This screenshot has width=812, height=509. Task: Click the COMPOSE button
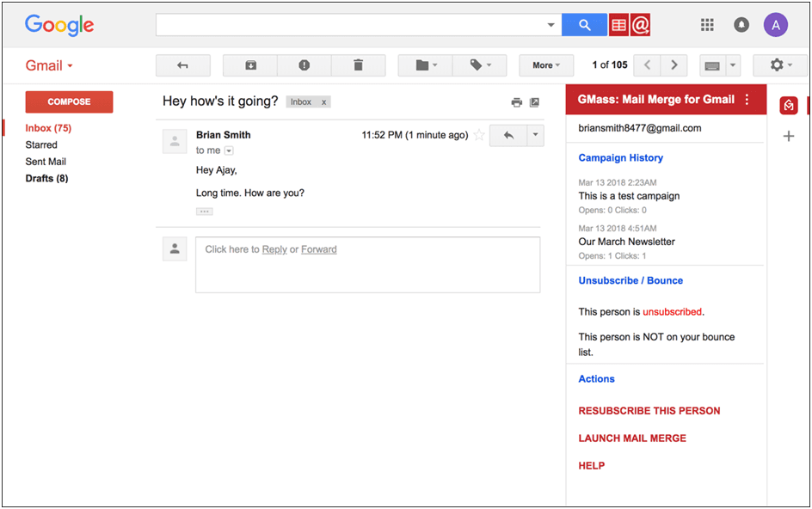click(69, 102)
